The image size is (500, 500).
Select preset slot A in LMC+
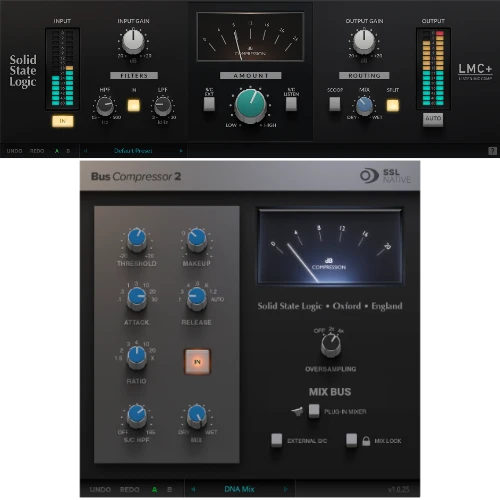[57, 151]
